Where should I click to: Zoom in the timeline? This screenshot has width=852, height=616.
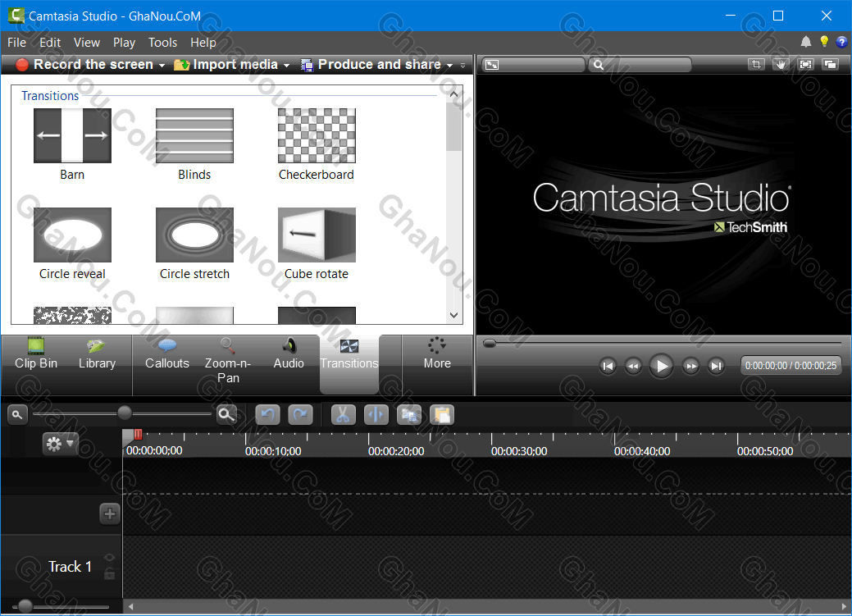click(226, 415)
